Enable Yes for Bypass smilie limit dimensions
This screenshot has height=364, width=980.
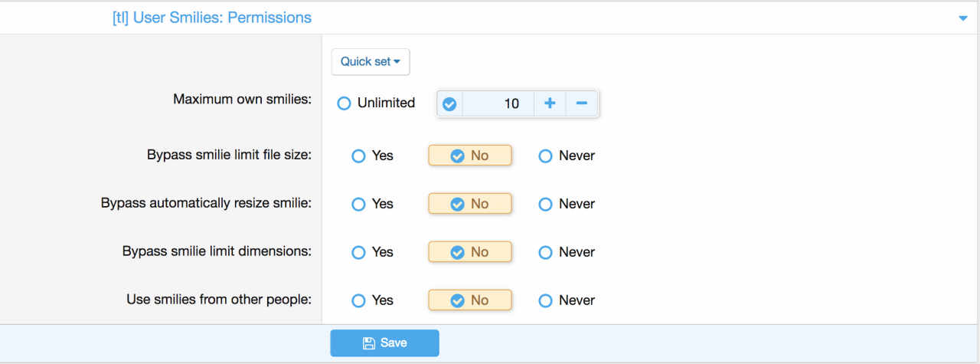[x=358, y=253]
